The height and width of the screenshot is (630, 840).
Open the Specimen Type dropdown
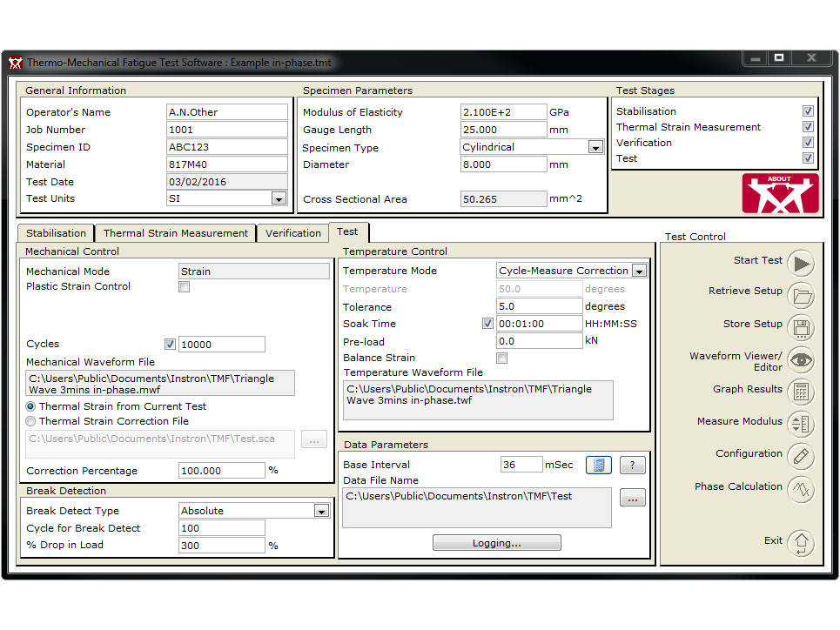coord(595,148)
